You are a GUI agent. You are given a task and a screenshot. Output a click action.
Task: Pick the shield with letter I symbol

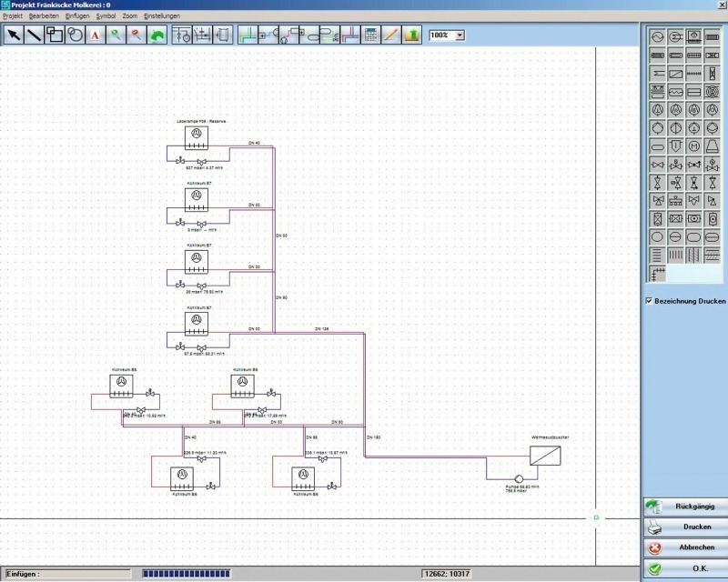[675, 146]
